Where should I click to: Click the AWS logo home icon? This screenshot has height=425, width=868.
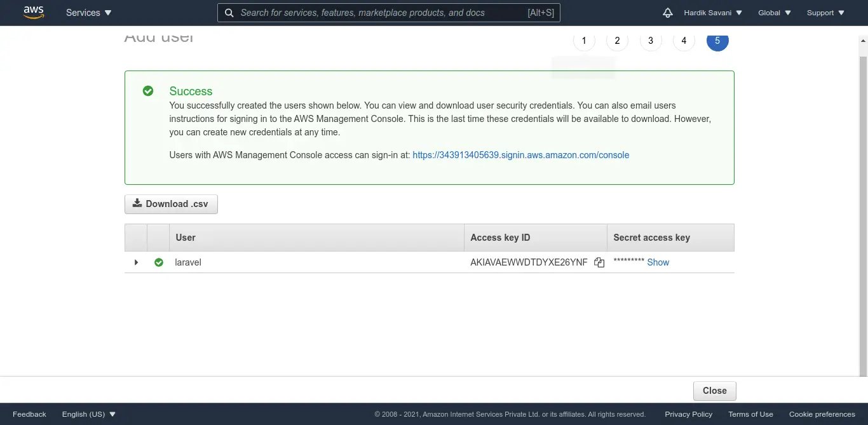pyautogui.click(x=34, y=13)
